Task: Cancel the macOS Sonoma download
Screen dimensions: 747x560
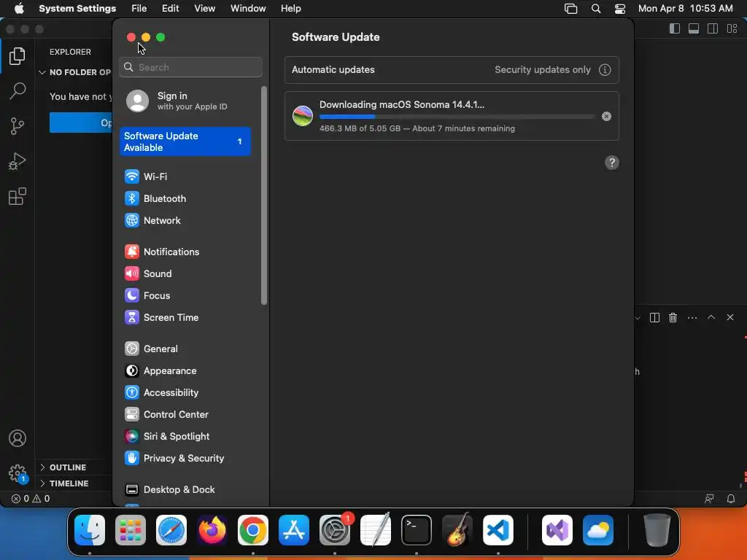Action: pyautogui.click(x=606, y=117)
